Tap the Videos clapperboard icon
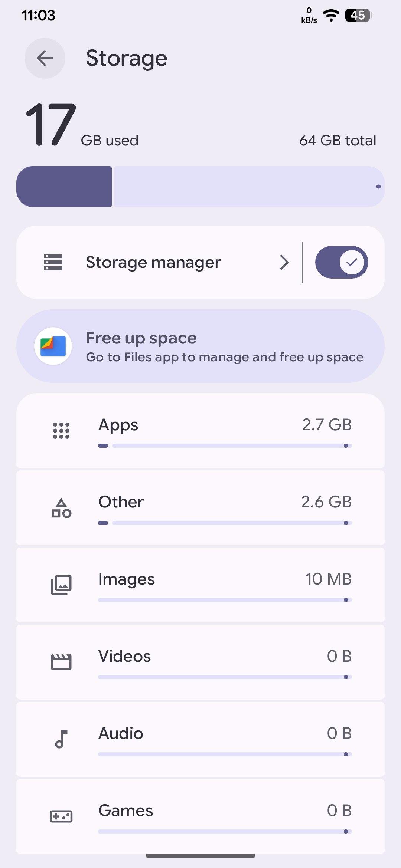The height and width of the screenshot is (868, 401). click(x=61, y=662)
